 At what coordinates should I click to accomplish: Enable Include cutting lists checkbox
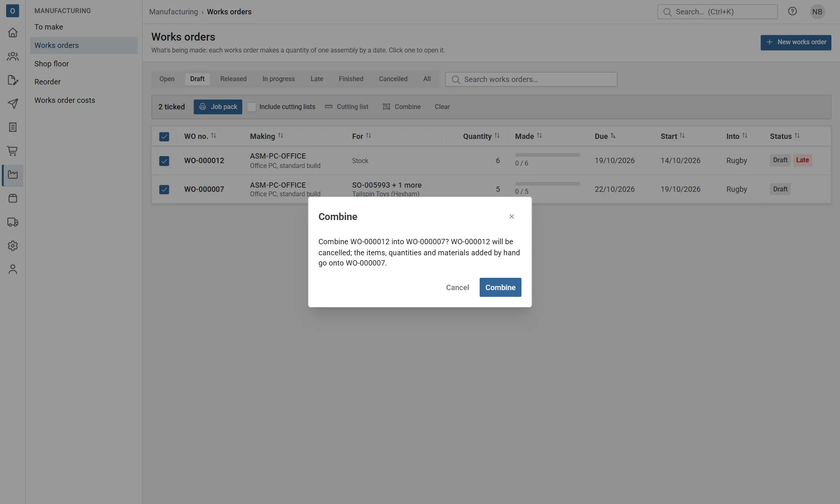pyautogui.click(x=251, y=107)
